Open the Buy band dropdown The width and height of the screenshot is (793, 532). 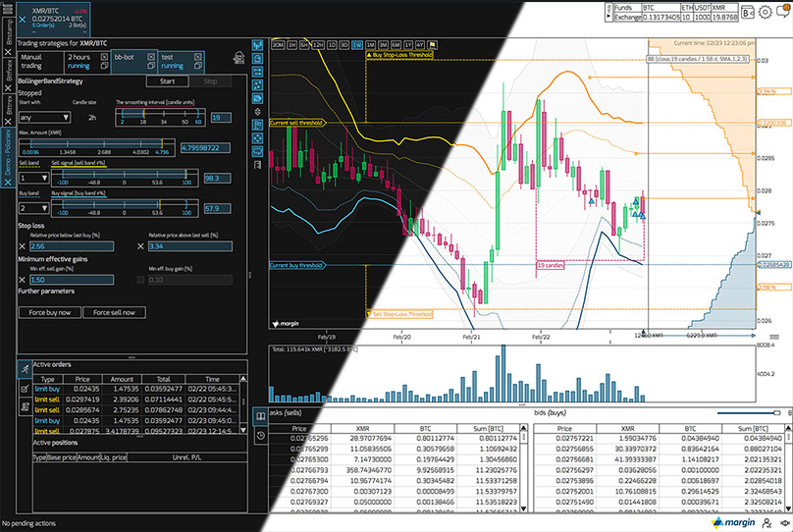coord(33,208)
